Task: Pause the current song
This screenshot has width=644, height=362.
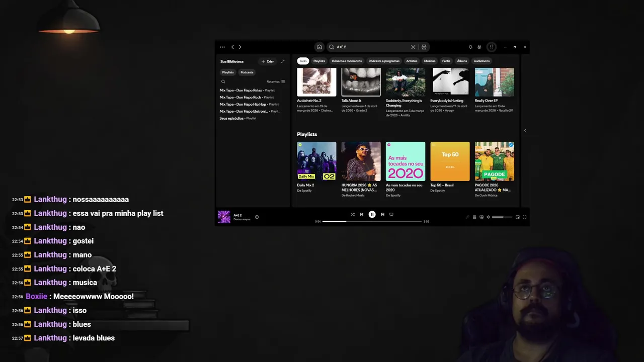Action: (x=372, y=214)
